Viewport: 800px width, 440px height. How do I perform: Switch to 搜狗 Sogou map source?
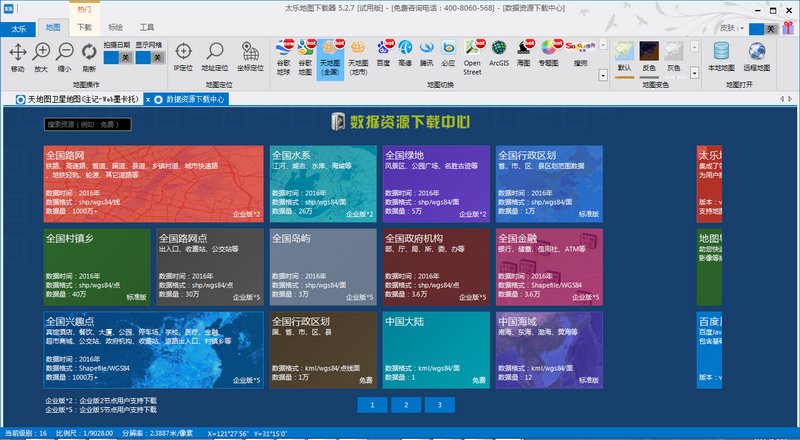pos(580,54)
